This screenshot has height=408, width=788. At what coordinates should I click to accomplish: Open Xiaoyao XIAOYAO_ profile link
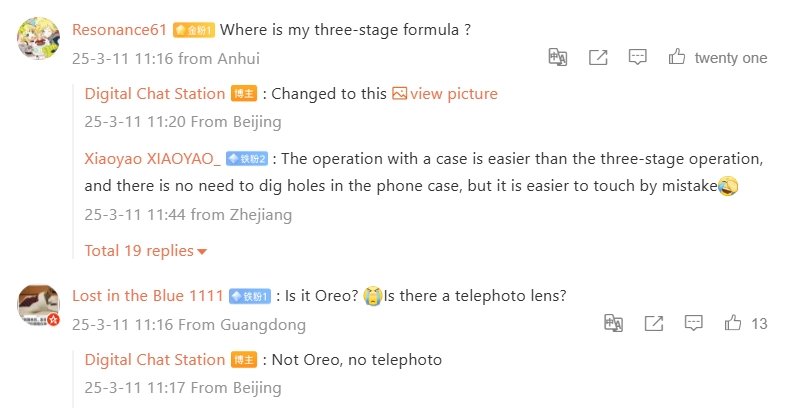tap(152, 159)
